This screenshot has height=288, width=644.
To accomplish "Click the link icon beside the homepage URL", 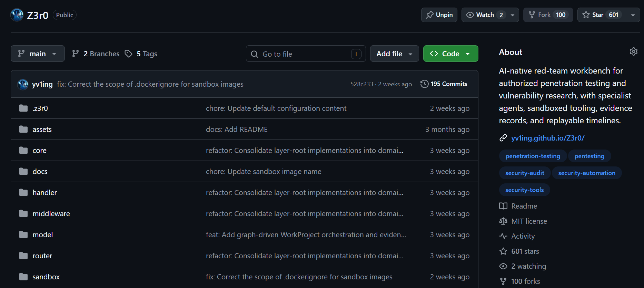I will (503, 138).
